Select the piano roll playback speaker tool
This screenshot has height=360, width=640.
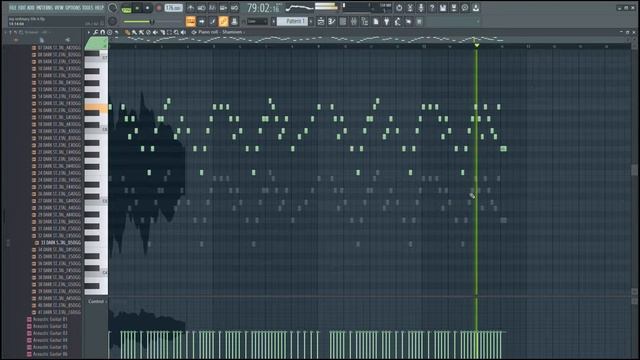183,32
